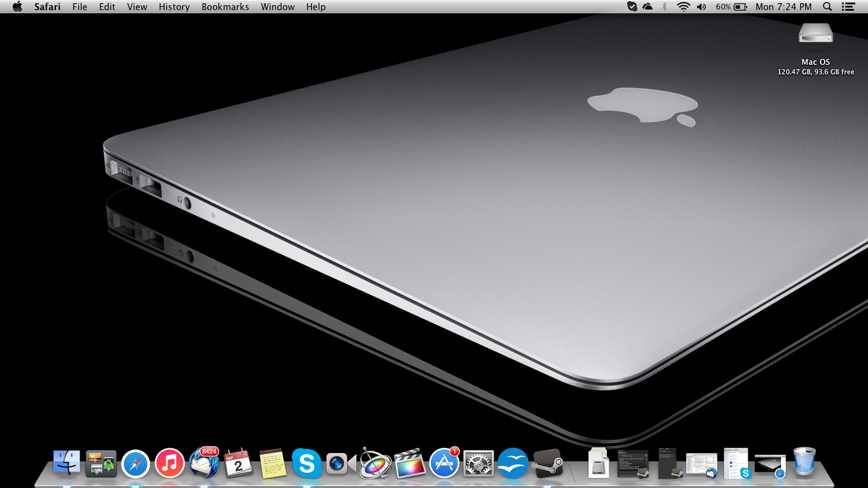Open the File menu
Screen dimensions: 868x488
80,7
